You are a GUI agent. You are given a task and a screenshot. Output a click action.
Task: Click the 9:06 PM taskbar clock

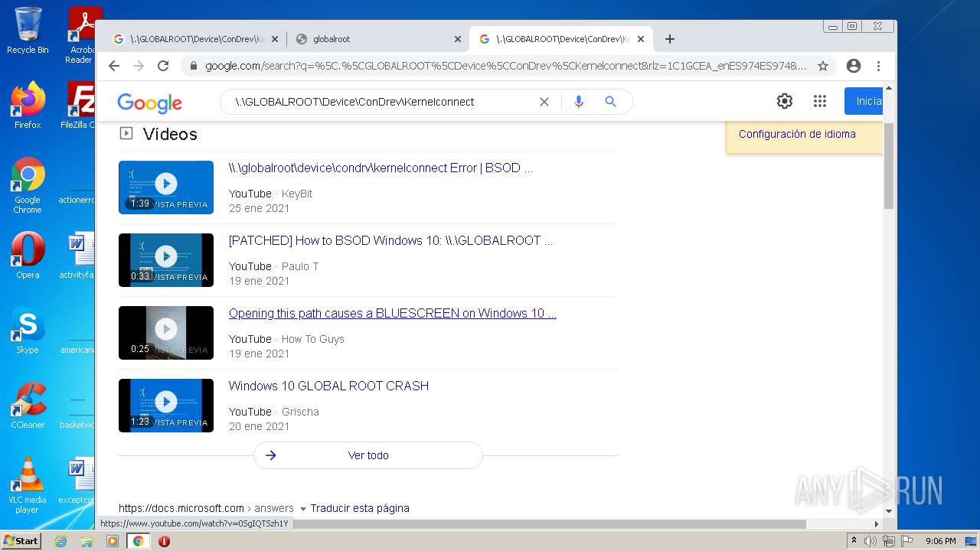[x=940, y=541]
